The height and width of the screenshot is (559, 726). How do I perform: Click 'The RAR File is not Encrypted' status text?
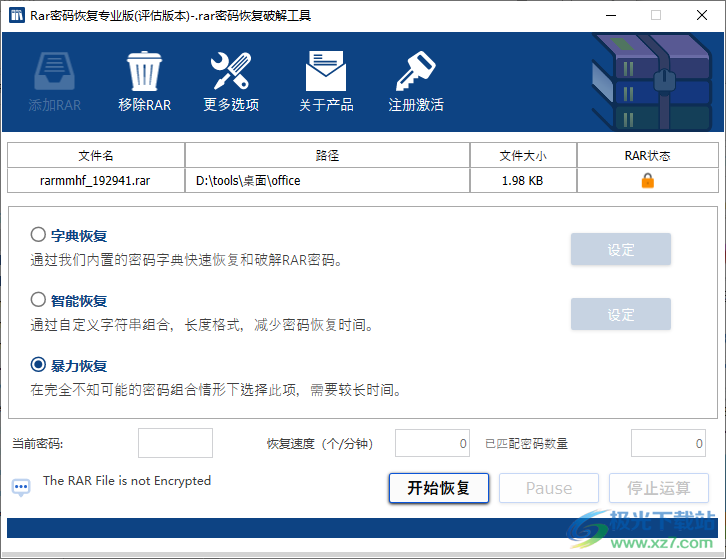click(127, 481)
